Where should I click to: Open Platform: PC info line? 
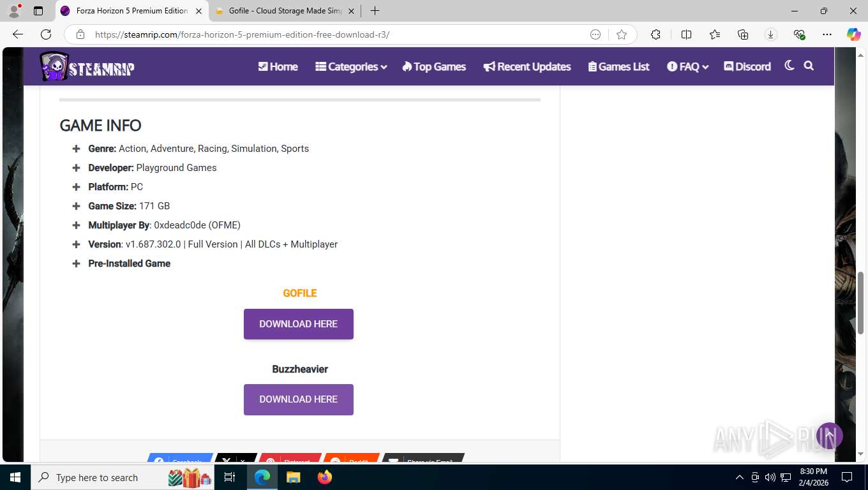pos(116,187)
